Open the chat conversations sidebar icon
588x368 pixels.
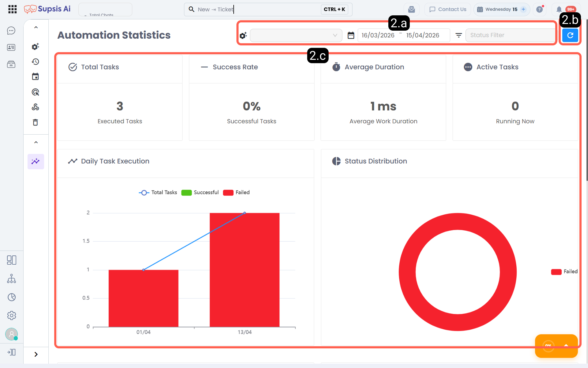coord(11,31)
